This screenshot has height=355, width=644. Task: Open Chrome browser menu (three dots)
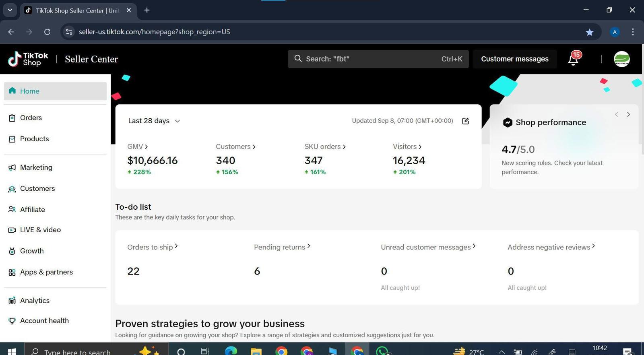pyautogui.click(x=633, y=32)
